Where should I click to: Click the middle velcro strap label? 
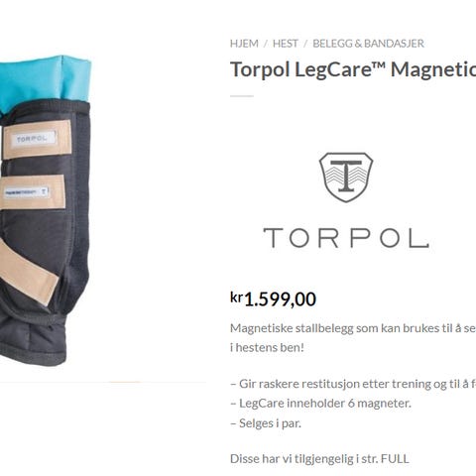point(27,192)
